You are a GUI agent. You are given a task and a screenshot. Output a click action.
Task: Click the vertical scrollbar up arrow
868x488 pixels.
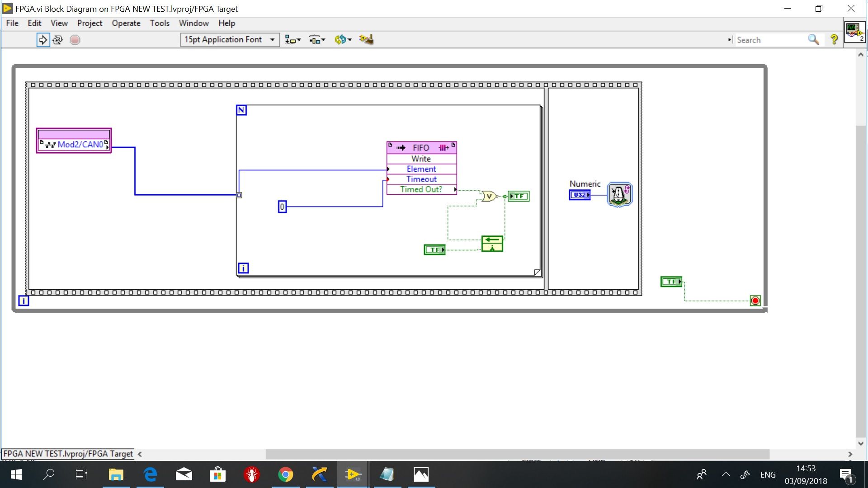click(861, 55)
